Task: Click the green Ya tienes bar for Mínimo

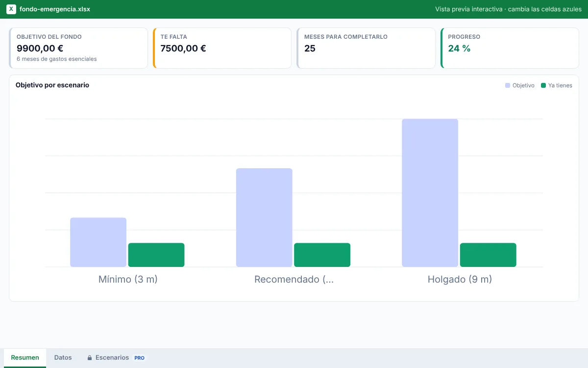Action: [156, 255]
